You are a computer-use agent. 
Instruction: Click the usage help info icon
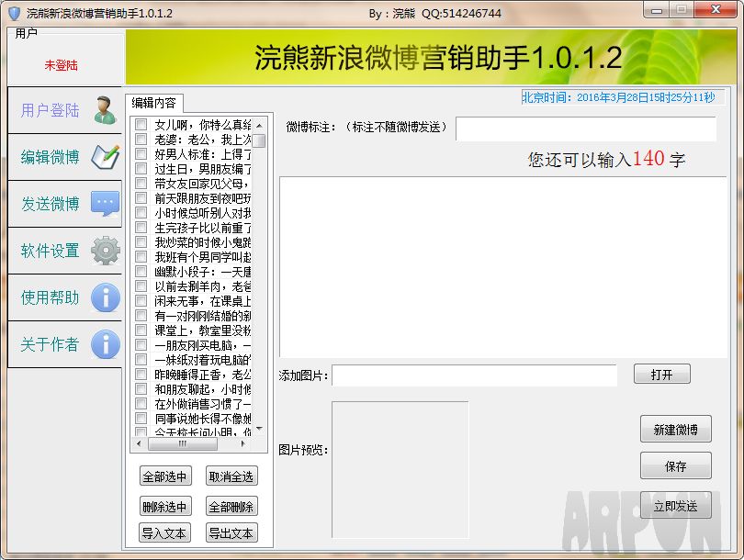[105, 297]
